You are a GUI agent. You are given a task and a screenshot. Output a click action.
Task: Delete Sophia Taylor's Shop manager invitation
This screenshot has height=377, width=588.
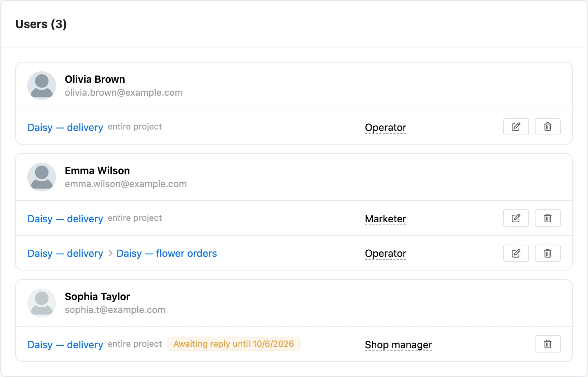547,344
